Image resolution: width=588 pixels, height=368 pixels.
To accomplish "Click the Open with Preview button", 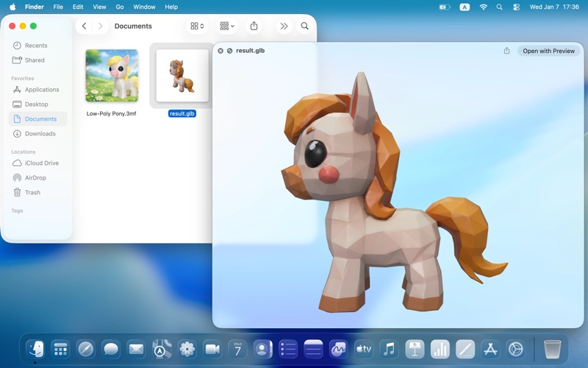I will pos(548,51).
